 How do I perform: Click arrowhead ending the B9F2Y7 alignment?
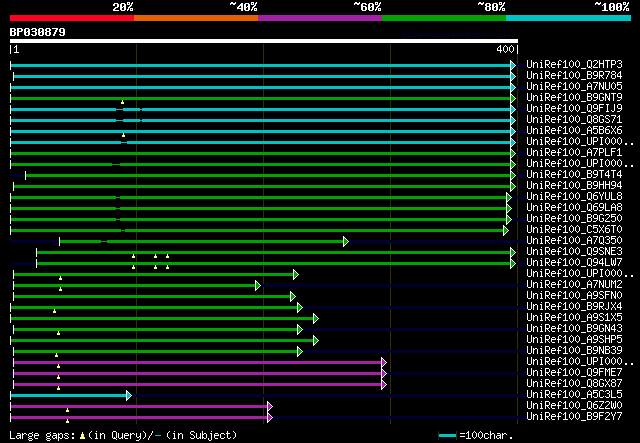point(270,418)
